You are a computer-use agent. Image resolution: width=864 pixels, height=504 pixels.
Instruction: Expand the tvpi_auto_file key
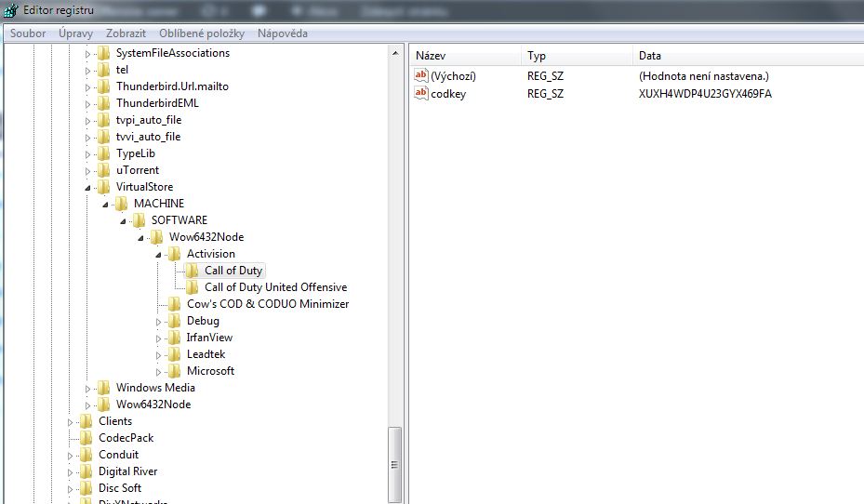pos(87,121)
